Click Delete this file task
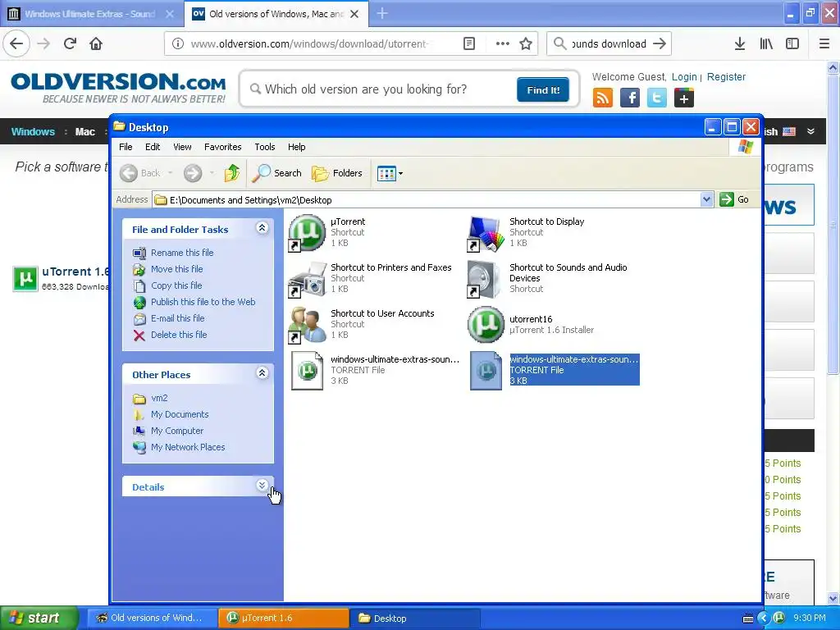The width and height of the screenshot is (840, 630). (179, 335)
